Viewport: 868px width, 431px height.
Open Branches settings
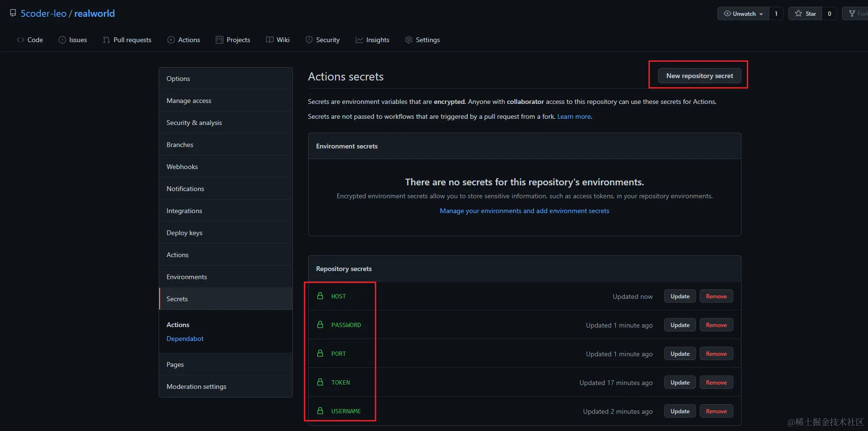(226, 145)
